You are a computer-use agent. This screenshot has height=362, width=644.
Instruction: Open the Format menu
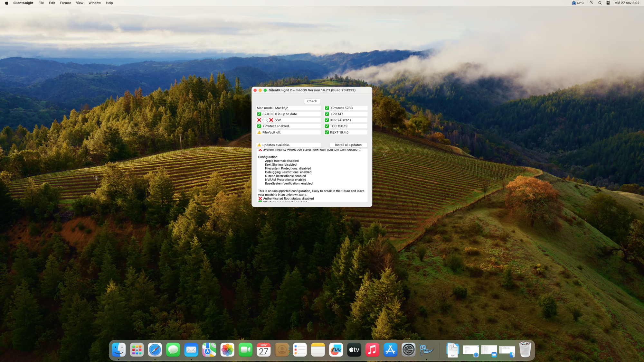point(65,3)
